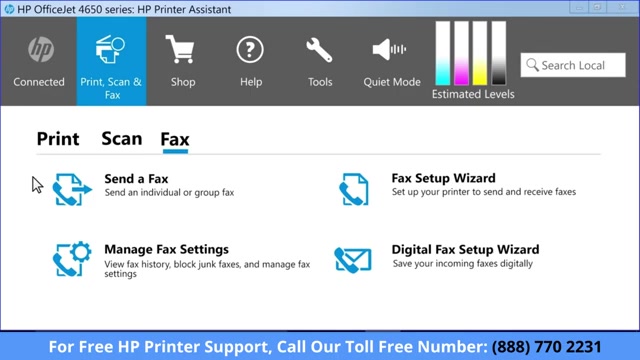Click the search magnifier icon
640x360 pixels.
[x=532, y=64]
